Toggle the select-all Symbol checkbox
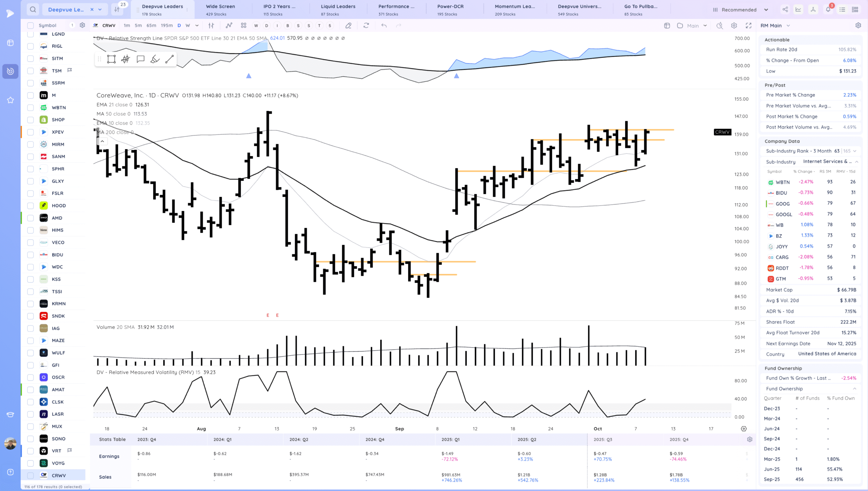868x491 pixels. click(31, 25)
